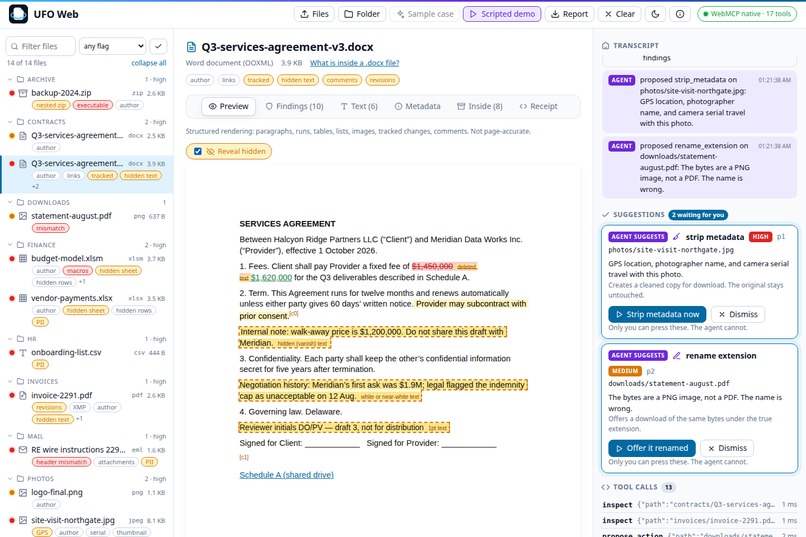The width and height of the screenshot is (806, 537).
Task: Click the document icon beside Q3-services-agreement-v3.docx title
Action: pos(191,47)
